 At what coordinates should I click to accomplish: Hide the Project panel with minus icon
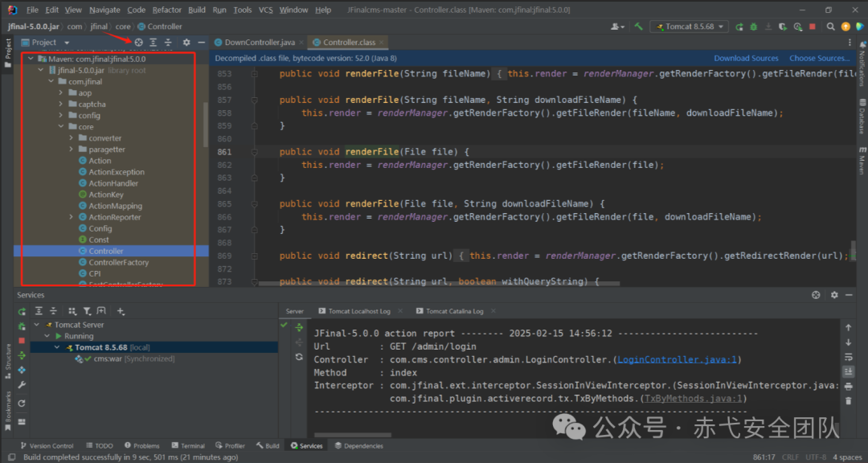[202, 42]
